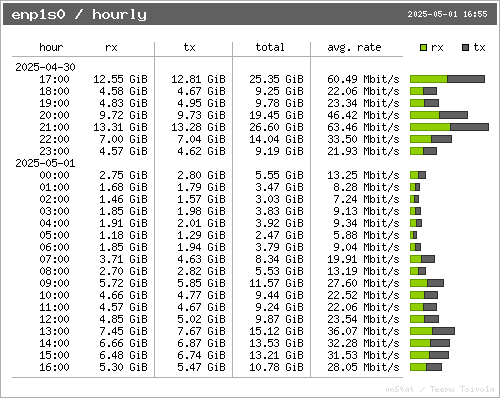This screenshot has height=398, width=500.
Task: Click rx value 12.55 GiB
Action: (x=120, y=79)
